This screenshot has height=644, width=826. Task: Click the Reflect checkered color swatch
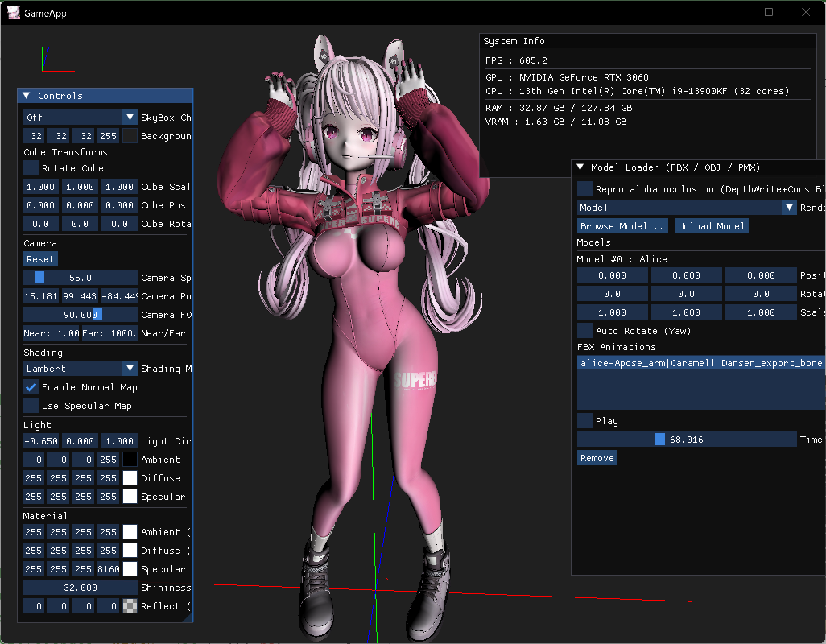click(x=130, y=606)
